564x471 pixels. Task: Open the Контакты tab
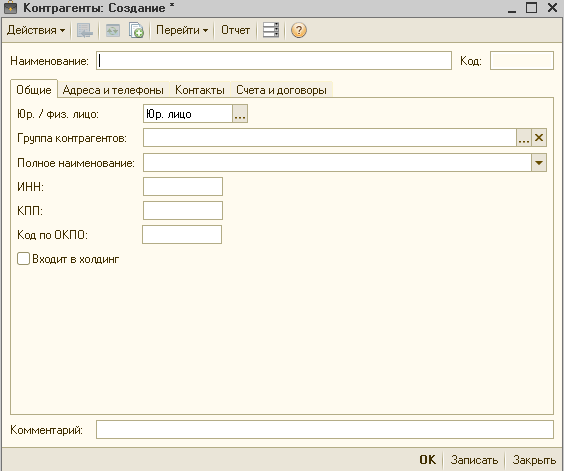click(200, 90)
